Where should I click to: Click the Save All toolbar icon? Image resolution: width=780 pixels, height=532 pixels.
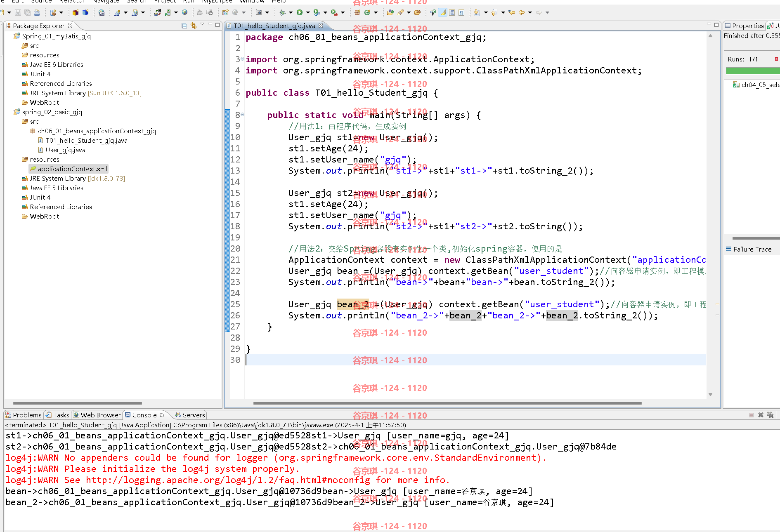[27, 13]
